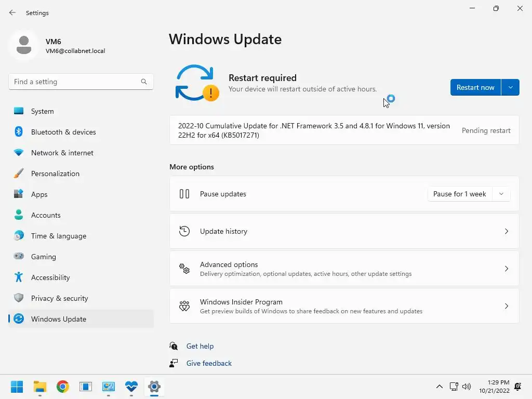Select Bluetooth & devices in sidebar
Viewport: 532px width, 399px height.
pyautogui.click(x=81, y=131)
